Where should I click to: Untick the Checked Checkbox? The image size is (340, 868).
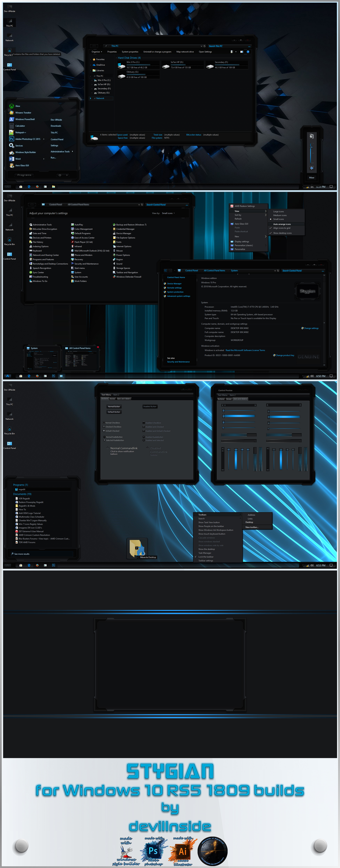103,427
